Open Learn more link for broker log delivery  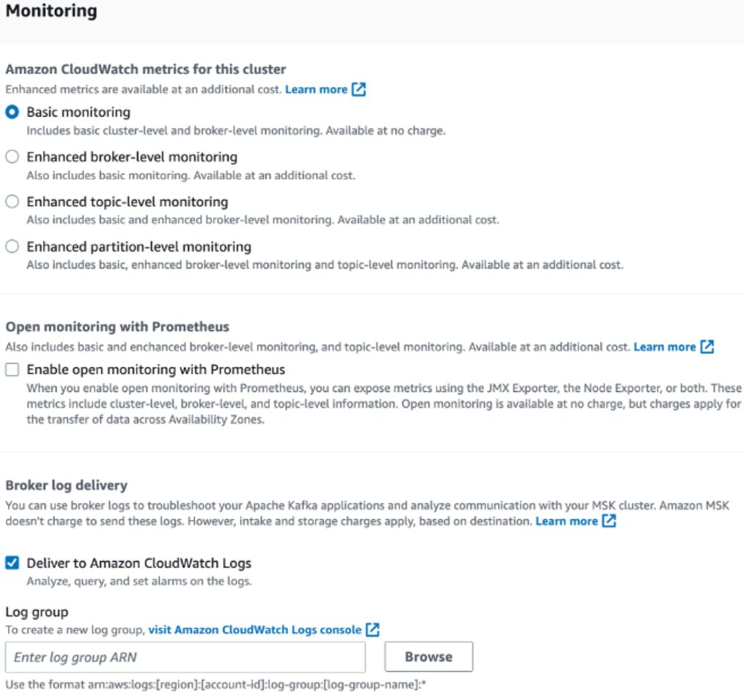click(567, 521)
